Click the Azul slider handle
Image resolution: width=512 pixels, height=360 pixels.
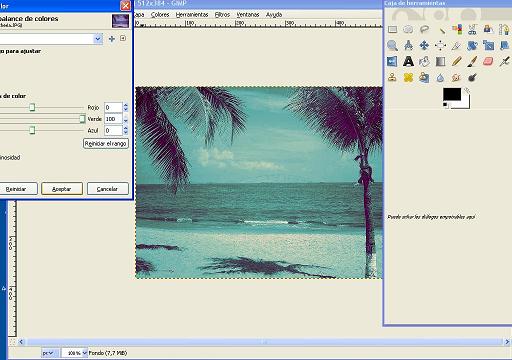coord(32,130)
